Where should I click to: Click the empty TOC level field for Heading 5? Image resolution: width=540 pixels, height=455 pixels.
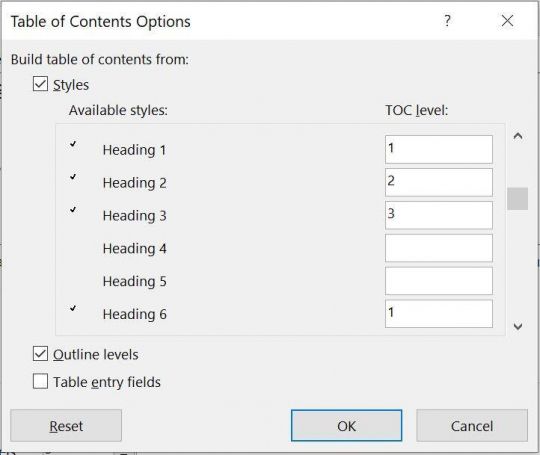click(439, 281)
